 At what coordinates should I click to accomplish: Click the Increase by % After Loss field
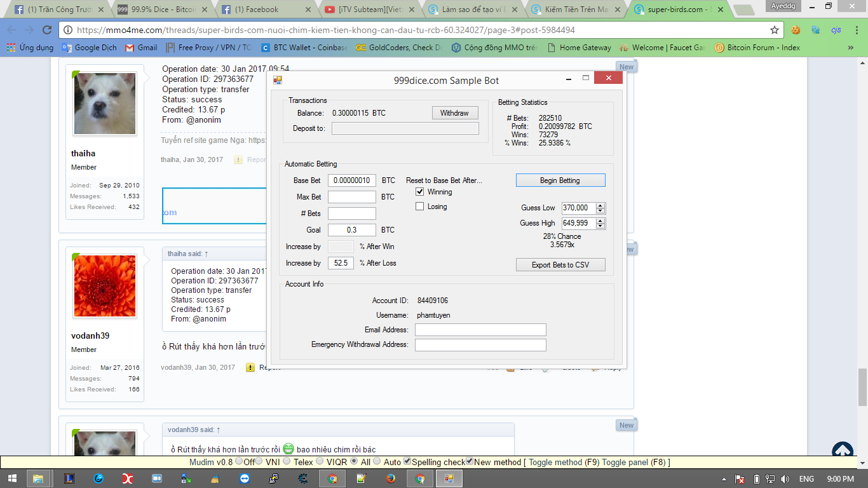coord(341,263)
